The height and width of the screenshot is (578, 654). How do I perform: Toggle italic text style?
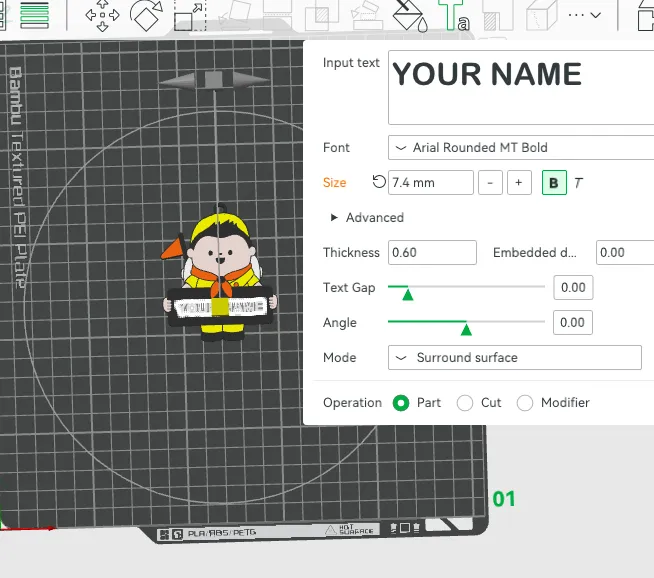pos(578,183)
